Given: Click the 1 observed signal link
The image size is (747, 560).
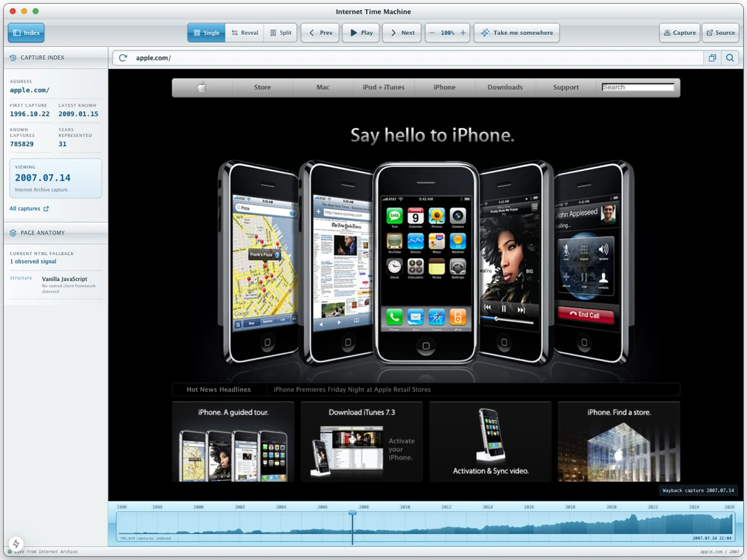Looking at the screenshot, I should (33, 261).
